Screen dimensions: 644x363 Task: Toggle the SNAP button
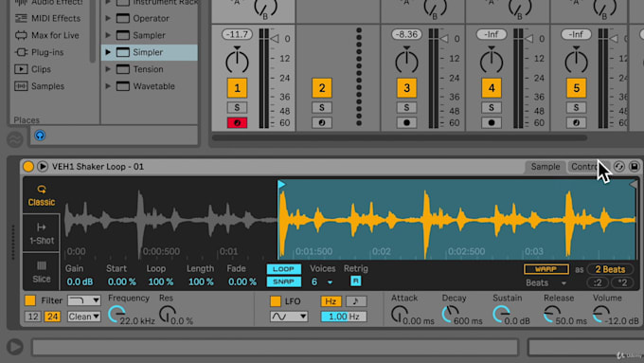(x=284, y=281)
